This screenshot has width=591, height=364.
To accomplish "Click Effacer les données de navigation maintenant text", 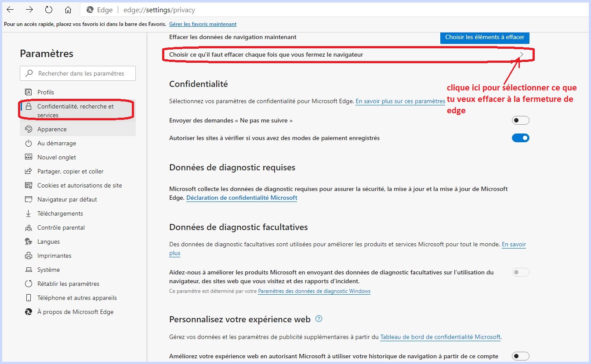I will [233, 37].
